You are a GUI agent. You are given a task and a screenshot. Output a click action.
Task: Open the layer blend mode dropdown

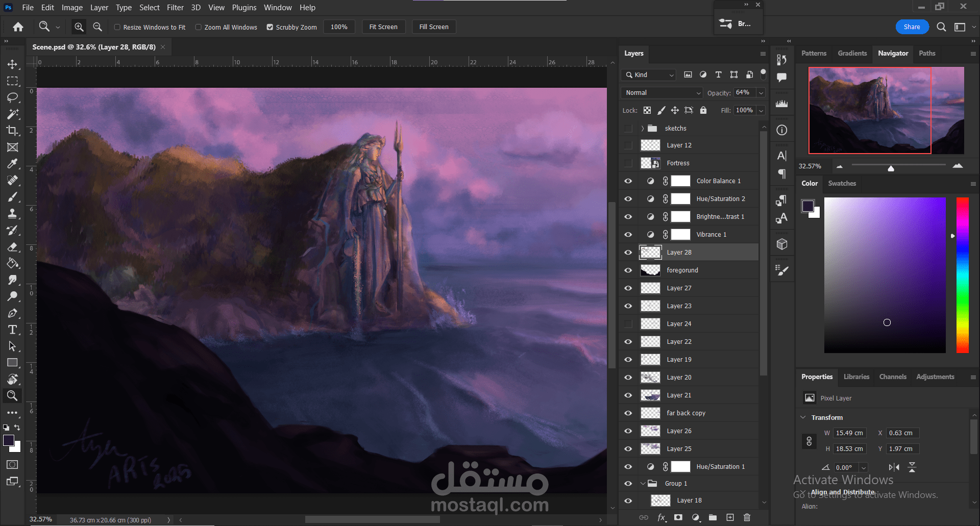[663, 93]
